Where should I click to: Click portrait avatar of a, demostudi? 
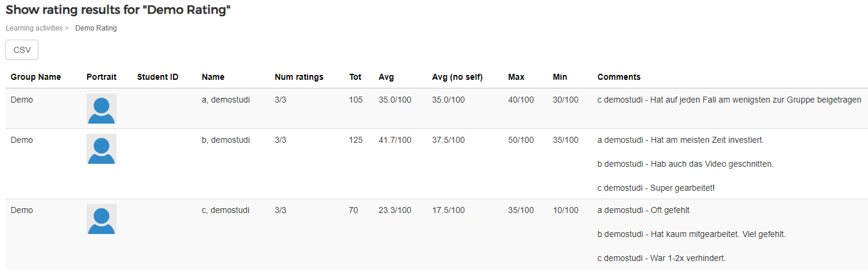[102, 109]
